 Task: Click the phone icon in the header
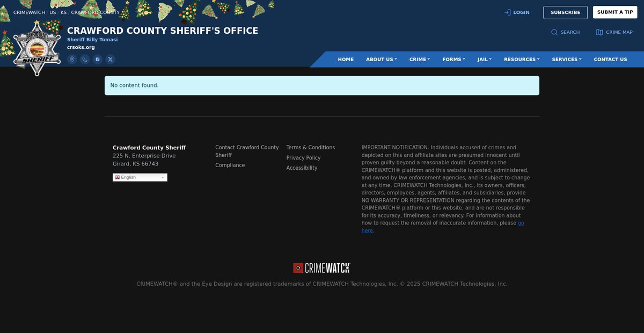tap(85, 59)
